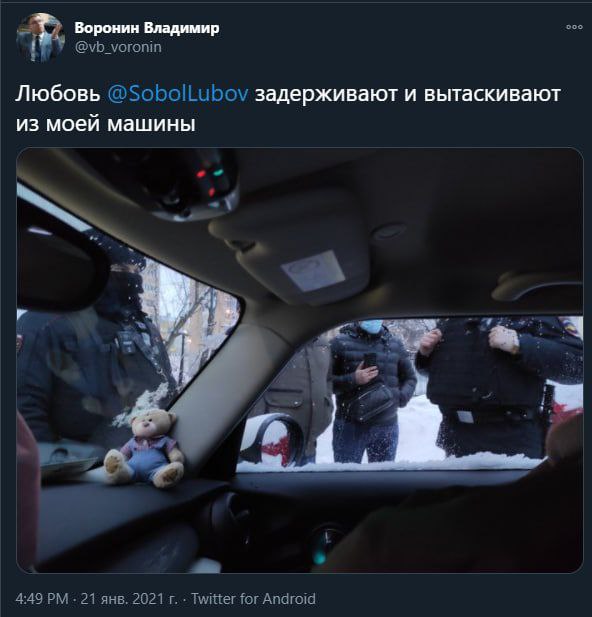Click Воронин Владимир's round profile avatar
This screenshot has height=617, width=592.
pos(40,38)
